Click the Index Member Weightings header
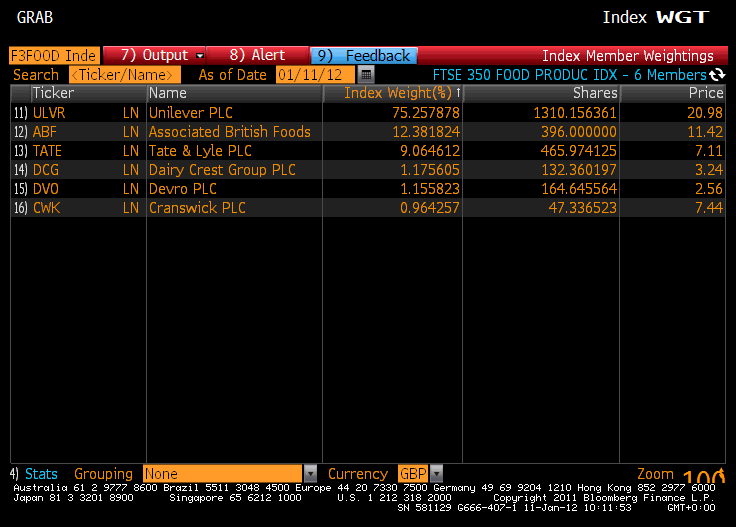736x527 pixels. [628, 56]
